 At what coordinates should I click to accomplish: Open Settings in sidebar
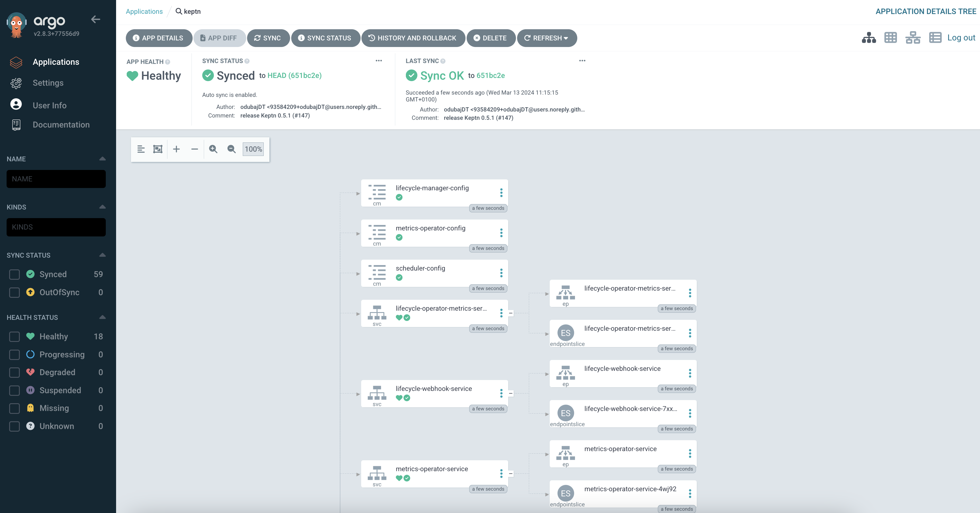coord(48,83)
